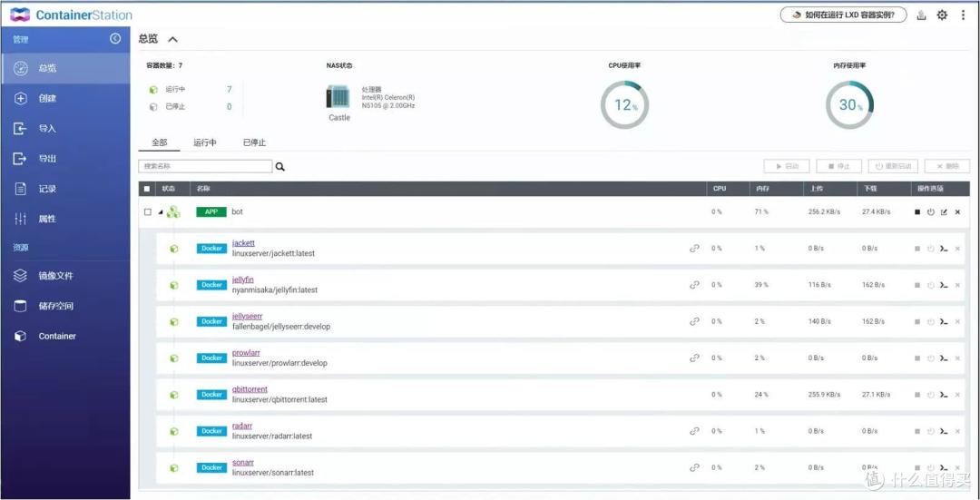Open terminal for radarr container

944,431
